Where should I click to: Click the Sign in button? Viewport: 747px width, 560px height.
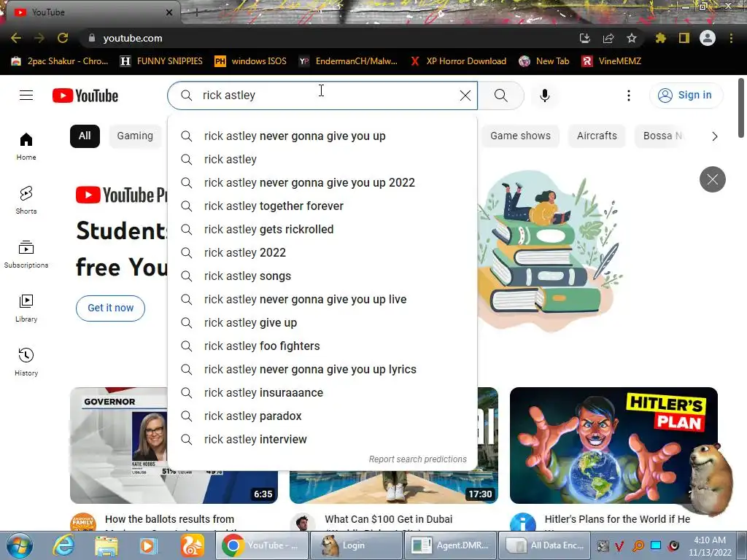click(686, 96)
